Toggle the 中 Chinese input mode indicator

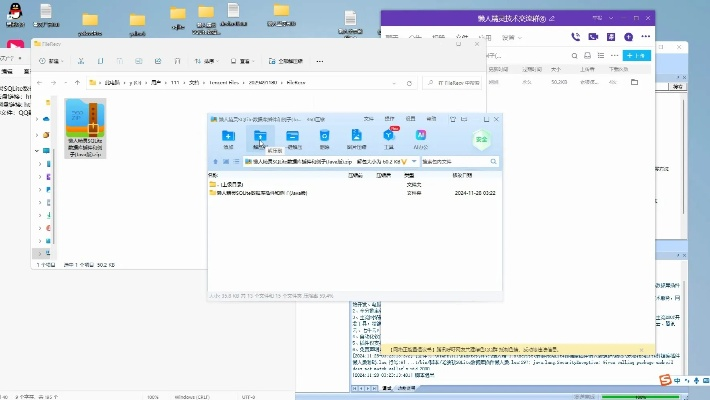coord(677,381)
